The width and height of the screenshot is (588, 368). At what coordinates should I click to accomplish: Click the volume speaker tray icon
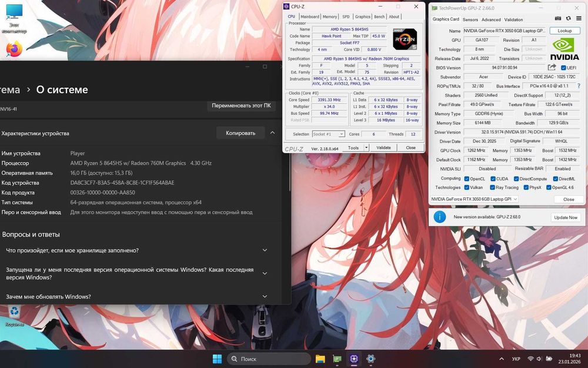click(x=539, y=359)
